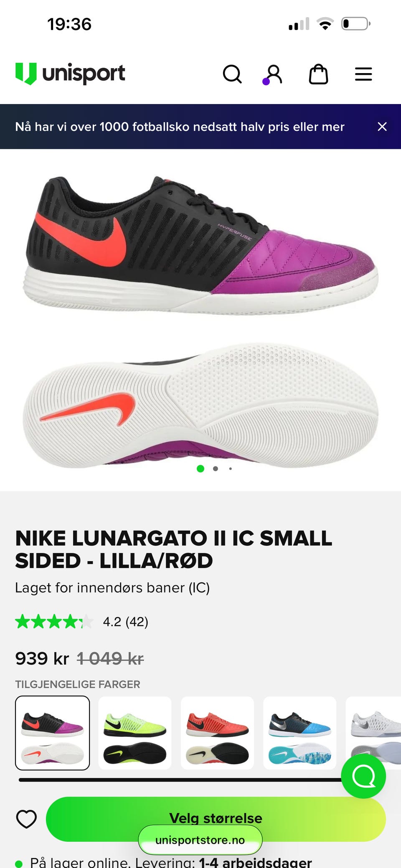Choose the neon yellow Lunargato variant
Viewport: 401px width, 868px height.
(135, 733)
